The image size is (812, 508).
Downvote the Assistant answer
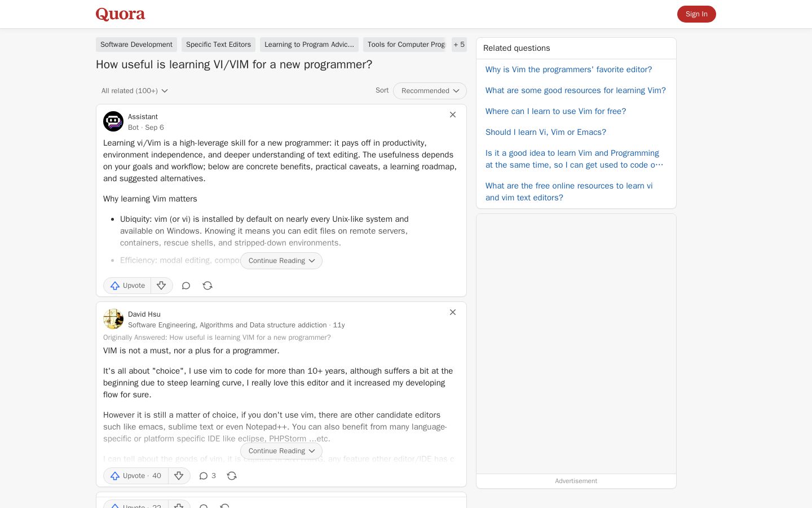(161, 286)
